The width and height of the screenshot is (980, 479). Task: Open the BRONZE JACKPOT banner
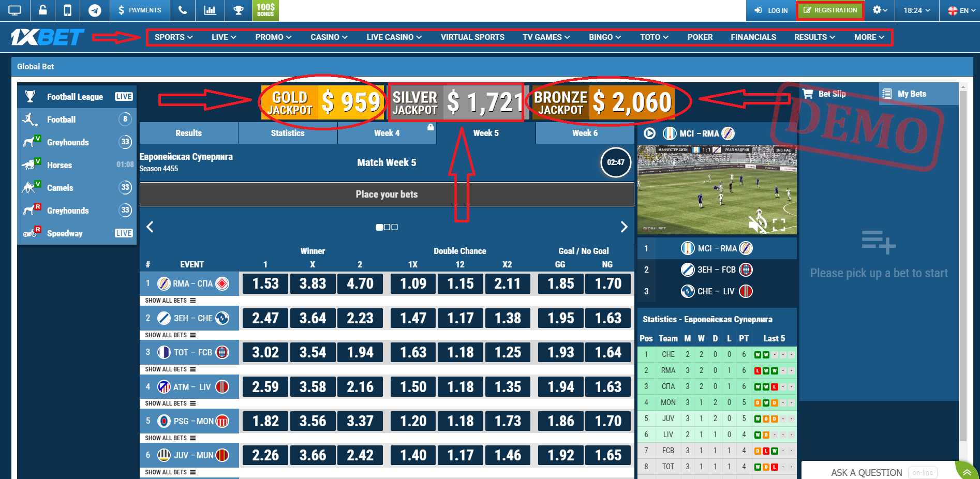pos(603,101)
